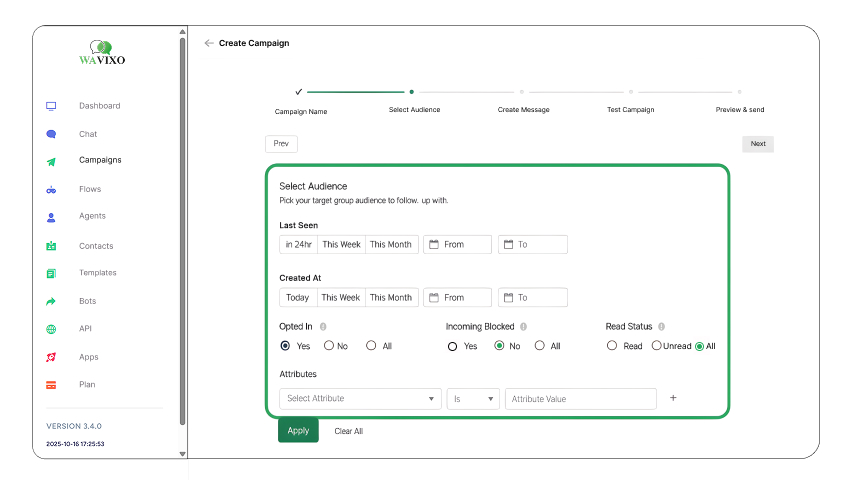Go back using the Create Campaign arrow
Viewport: 850px width, 480px height.
(x=208, y=43)
